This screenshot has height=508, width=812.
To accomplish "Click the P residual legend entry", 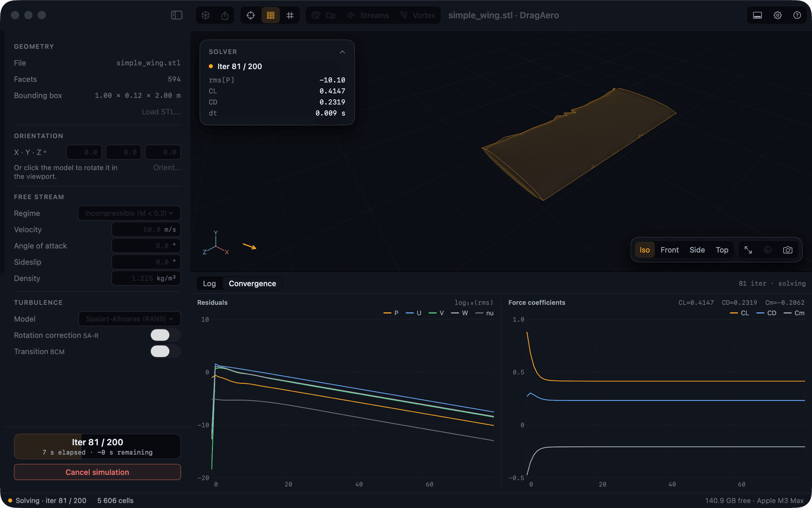I will (391, 313).
